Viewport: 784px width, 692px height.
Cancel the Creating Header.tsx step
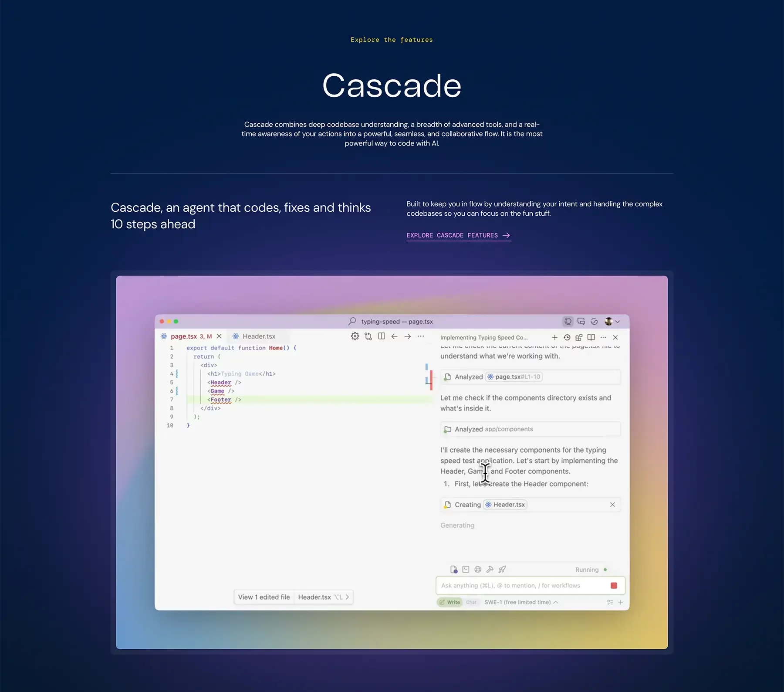pyautogui.click(x=612, y=505)
